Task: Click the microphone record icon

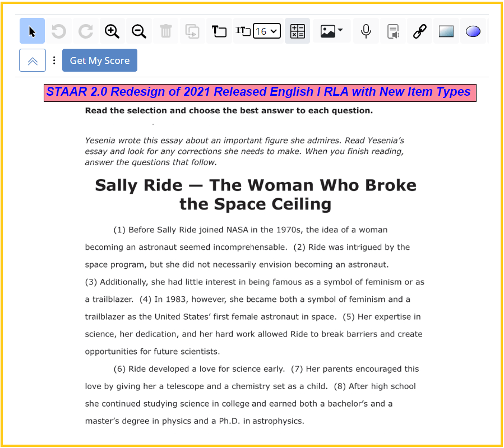Action: click(366, 31)
